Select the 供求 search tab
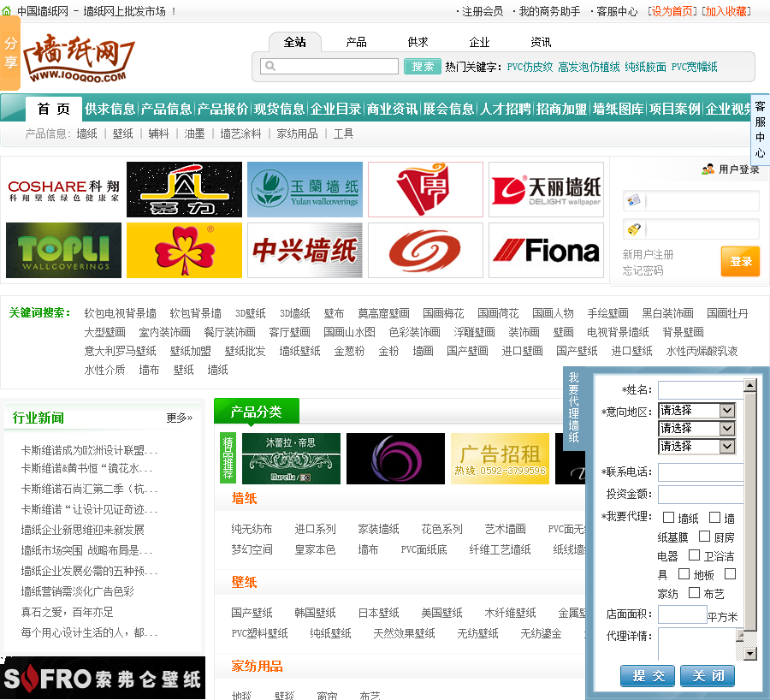Image resolution: width=770 pixels, height=700 pixels. click(x=418, y=42)
